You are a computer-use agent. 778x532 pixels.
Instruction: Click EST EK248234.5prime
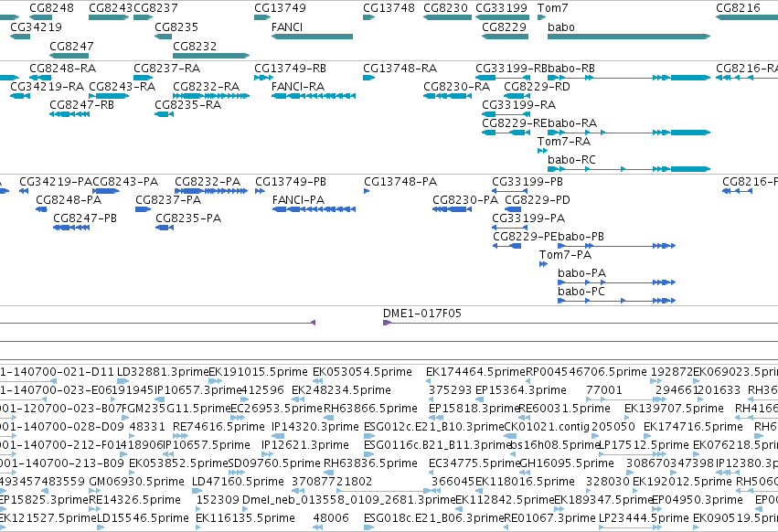click(x=298, y=399)
